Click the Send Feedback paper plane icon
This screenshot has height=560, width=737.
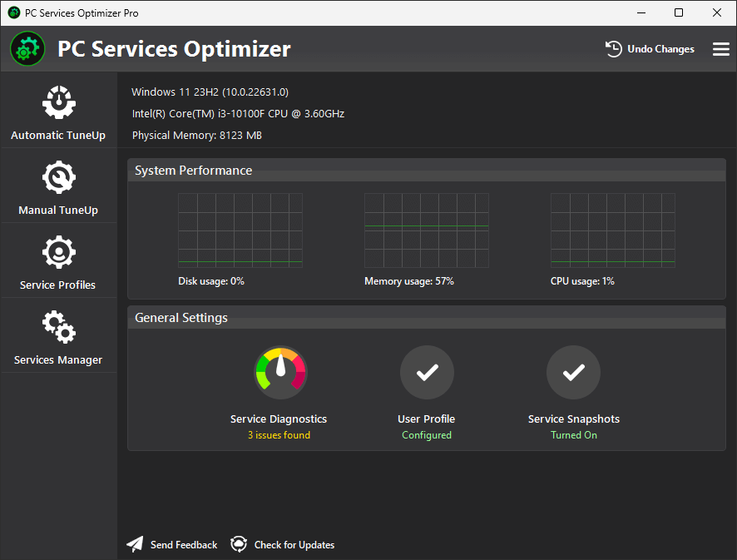click(x=135, y=544)
